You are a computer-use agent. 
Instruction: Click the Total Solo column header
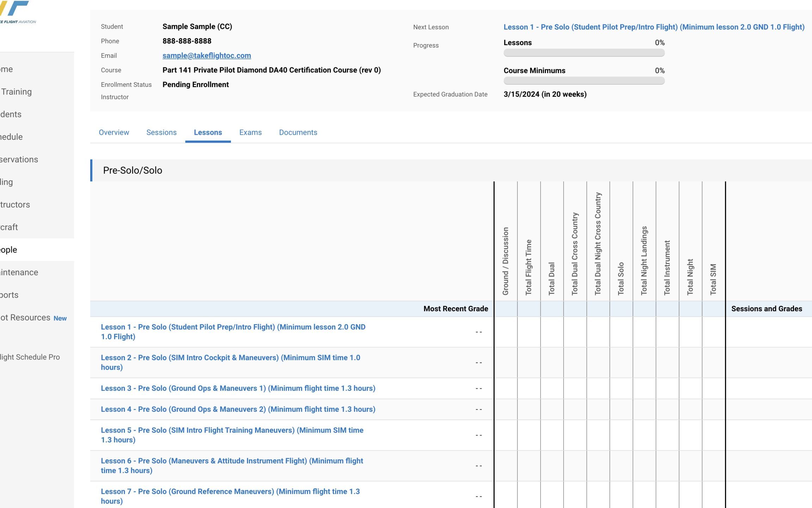click(621, 279)
